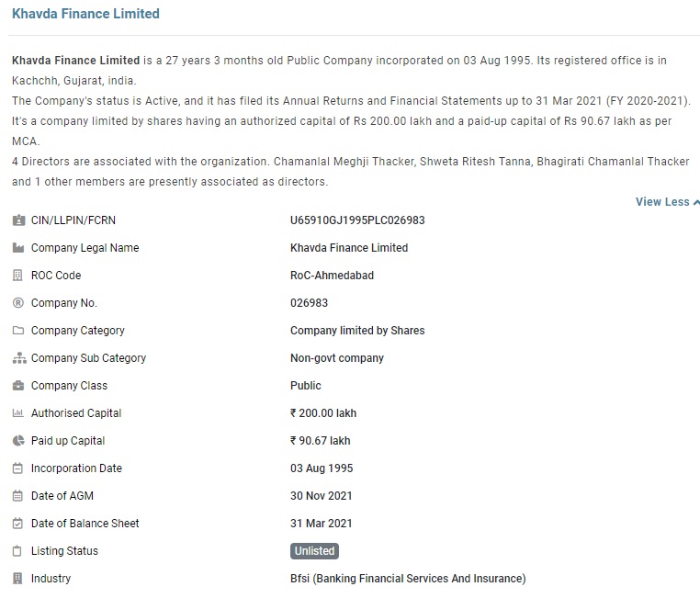This screenshot has width=700, height=598.
Task: Click the registered symbol icon beside Company No.
Action: tap(18, 303)
